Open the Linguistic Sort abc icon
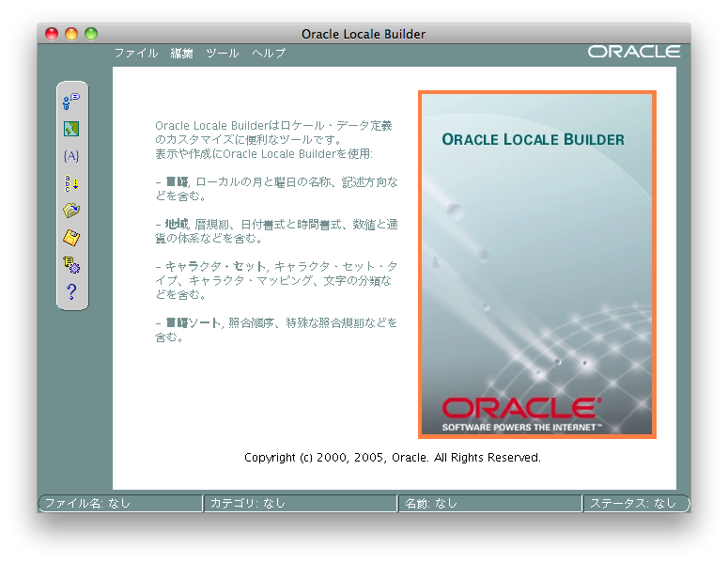The width and height of the screenshot is (728, 564). click(x=71, y=183)
